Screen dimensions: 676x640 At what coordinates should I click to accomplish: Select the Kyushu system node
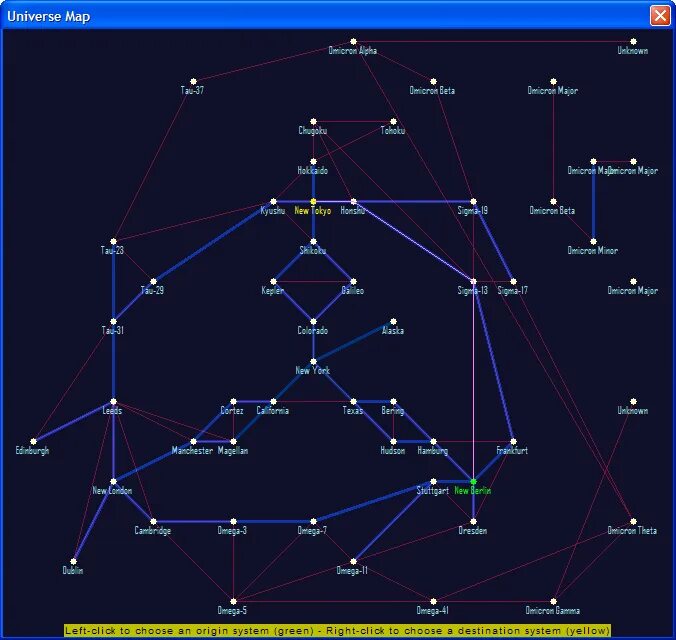(273, 201)
